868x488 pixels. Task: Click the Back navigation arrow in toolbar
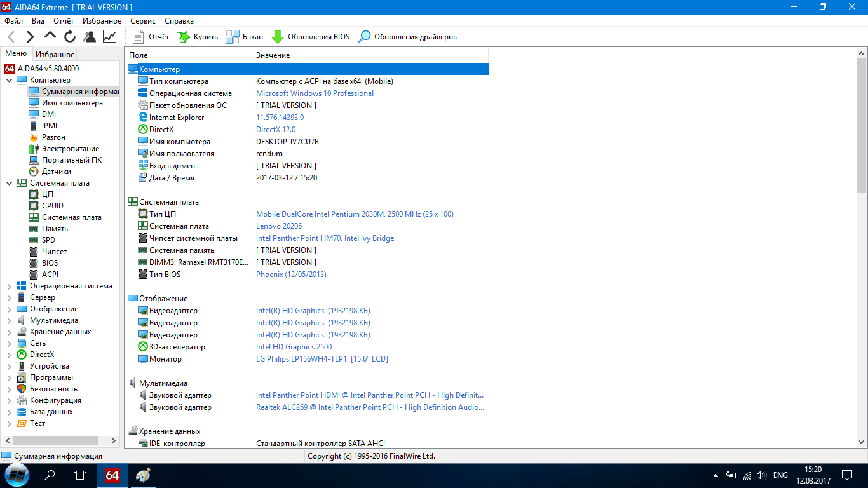tap(11, 37)
